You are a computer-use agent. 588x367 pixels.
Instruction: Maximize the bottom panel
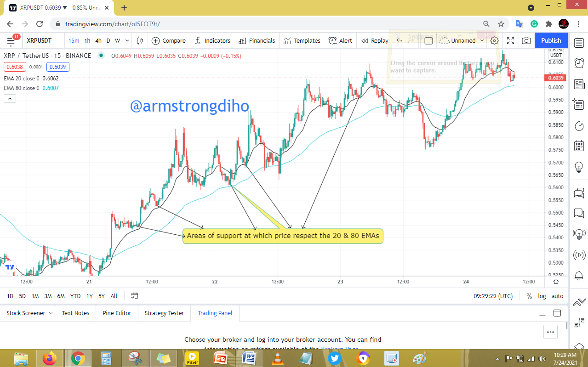pyautogui.click(x=557, y=313)
